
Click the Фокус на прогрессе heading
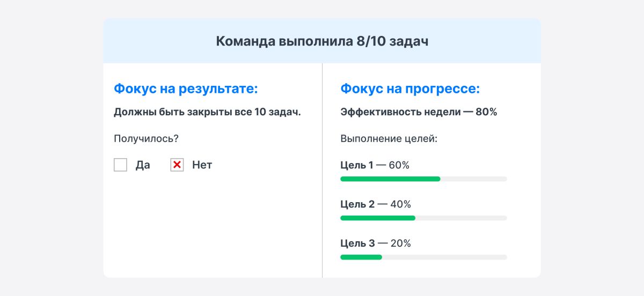point(410,88)
